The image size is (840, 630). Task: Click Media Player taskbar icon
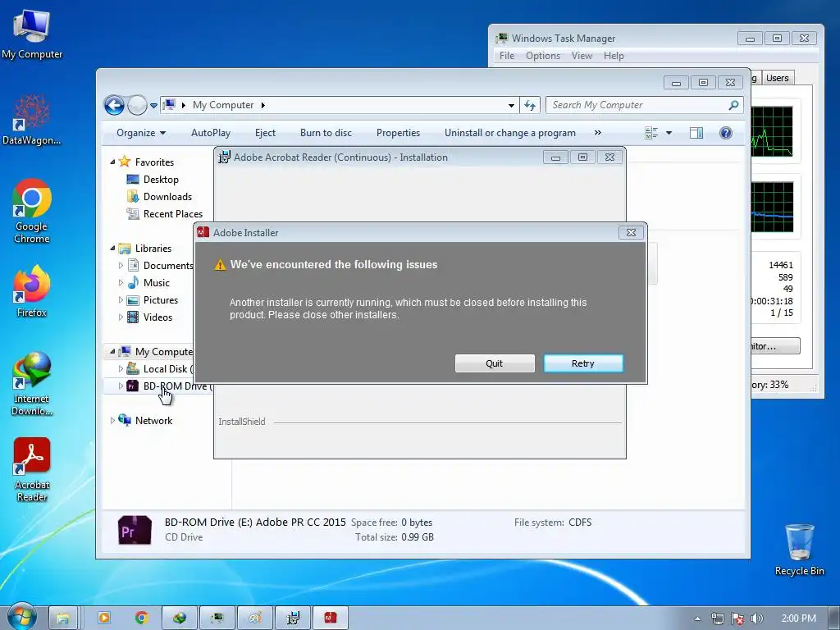[x=104, y=619]
